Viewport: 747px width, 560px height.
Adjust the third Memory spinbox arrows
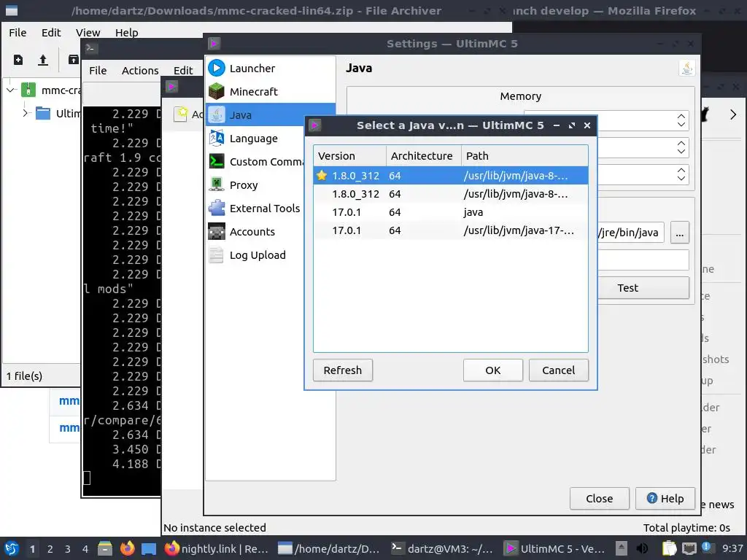tap(681, 174)
